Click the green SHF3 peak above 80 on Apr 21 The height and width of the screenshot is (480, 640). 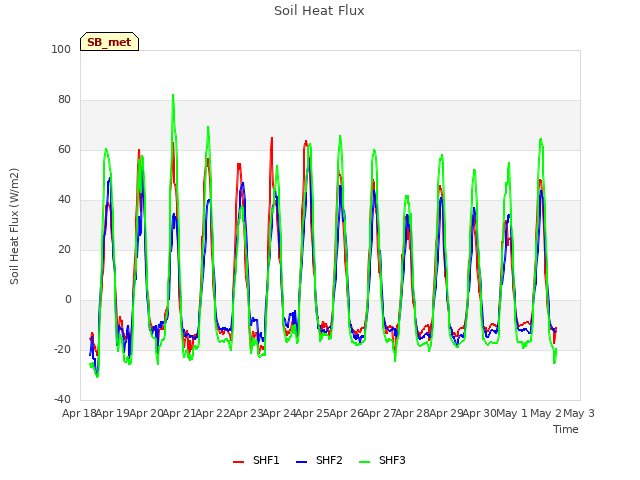tap(173, 95)
